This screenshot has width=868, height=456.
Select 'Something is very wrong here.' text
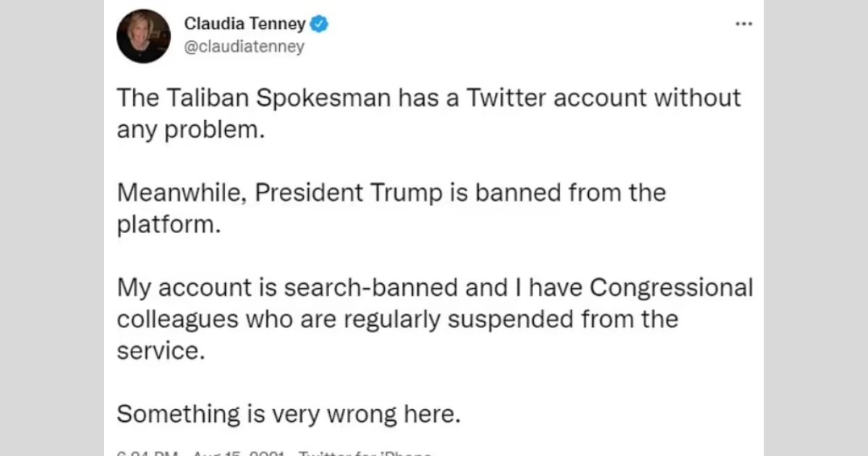[x=289, y=415]
